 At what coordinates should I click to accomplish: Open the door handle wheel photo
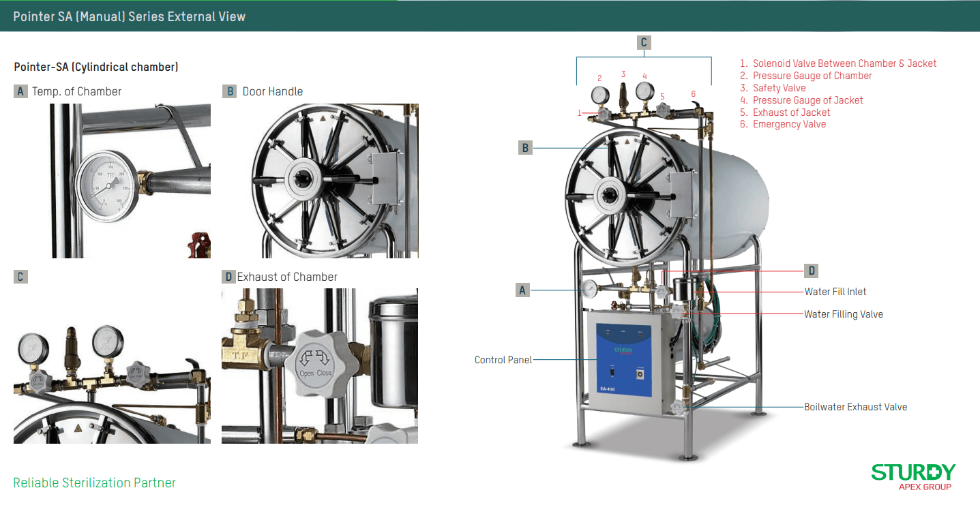pyautogui.click(x=320, y=181)
